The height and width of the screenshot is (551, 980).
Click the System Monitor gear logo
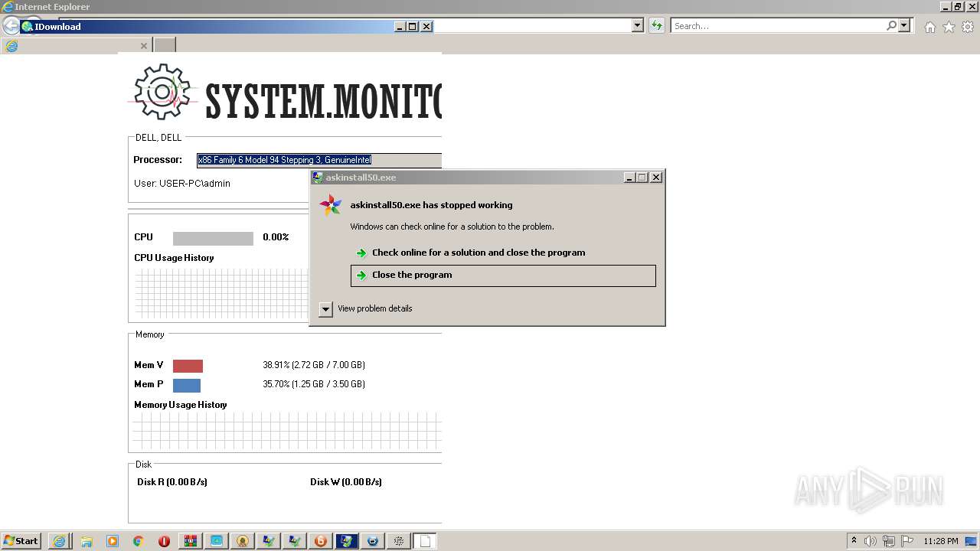point(162,92)
